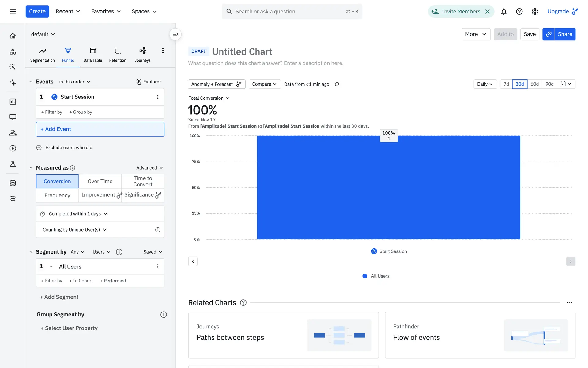Go to Home in the sidebar
588x368 pixels.
[13, 36]
